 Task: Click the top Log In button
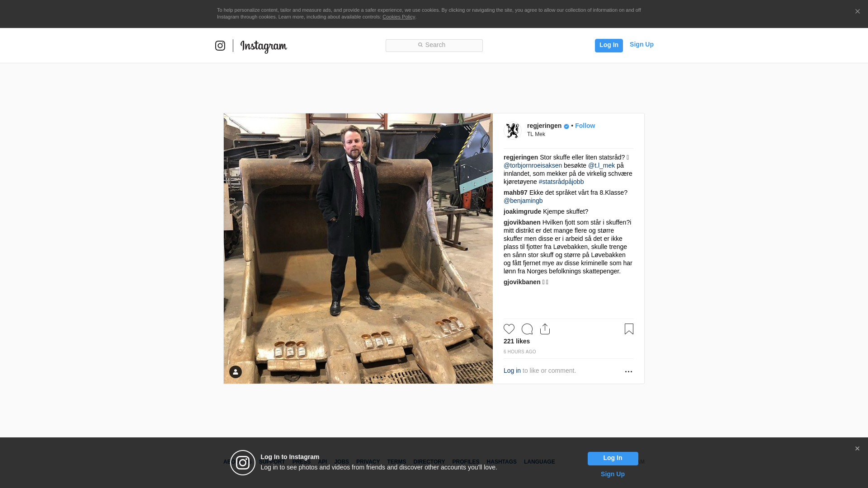609,45
